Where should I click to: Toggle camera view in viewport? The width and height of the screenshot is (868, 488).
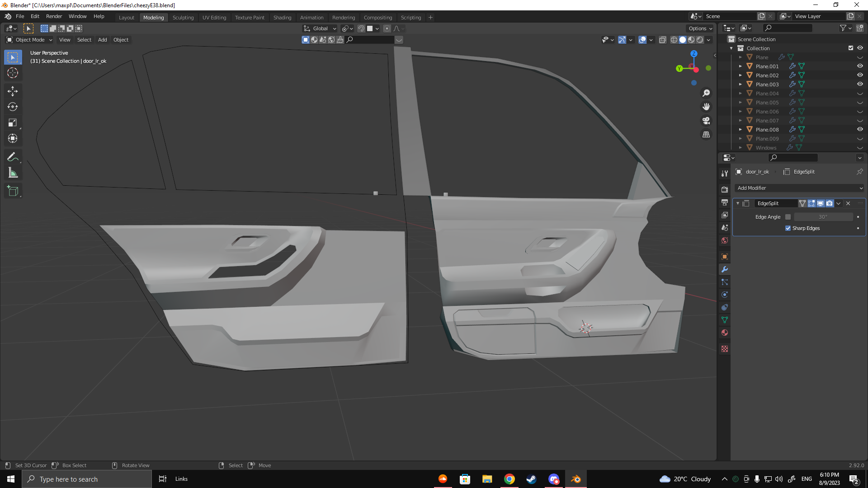point(706,121)
